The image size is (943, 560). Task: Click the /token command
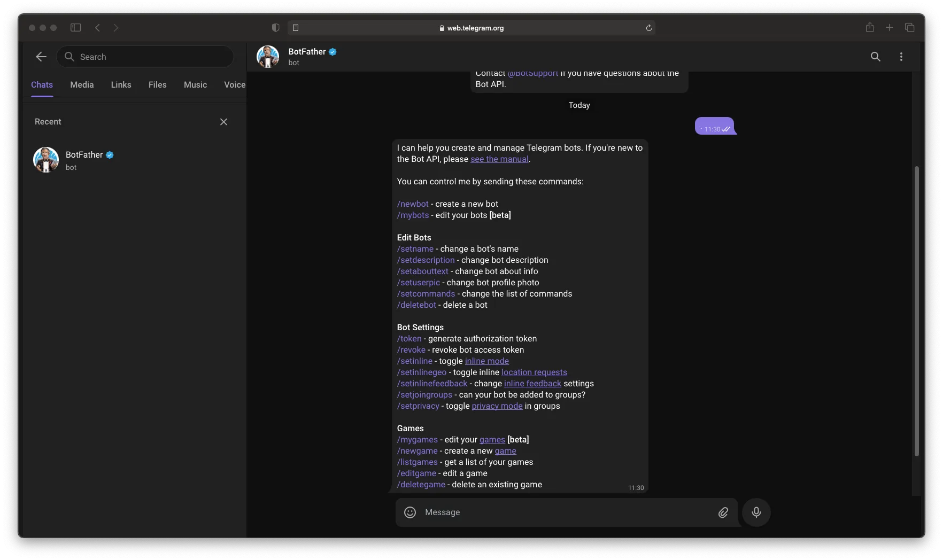pos(409,339)
